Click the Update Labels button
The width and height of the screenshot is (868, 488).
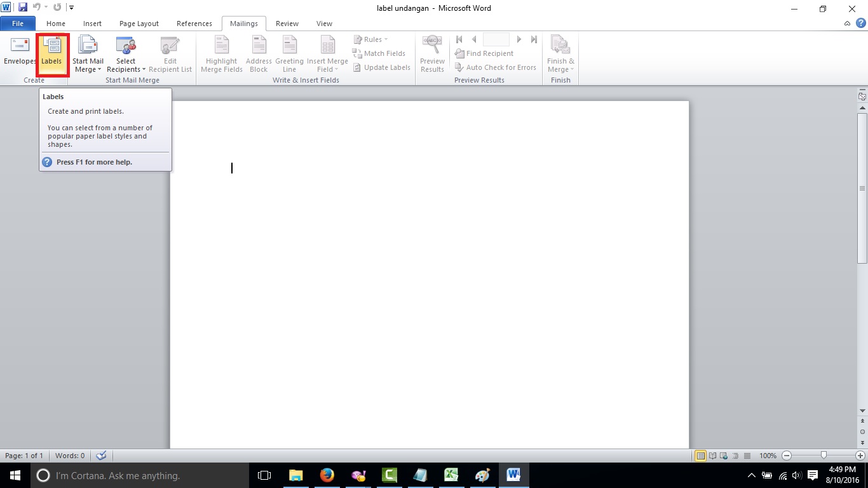pos(382,67)
